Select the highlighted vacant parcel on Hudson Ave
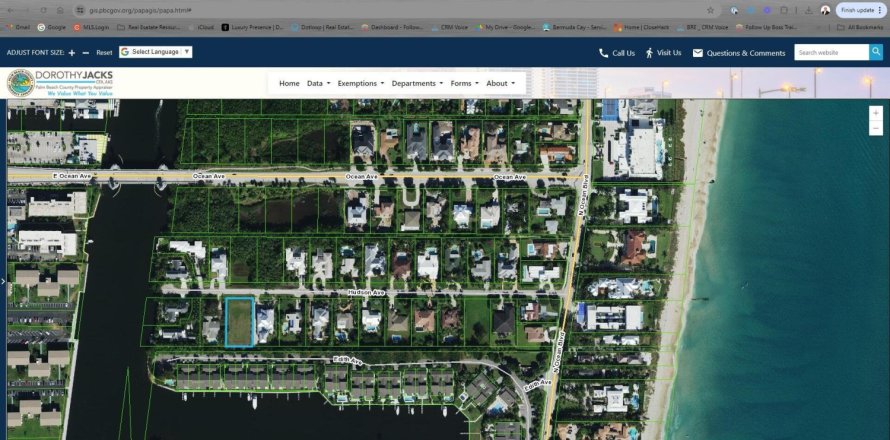Viewport: 890px width, 440px height. point(240,322)
